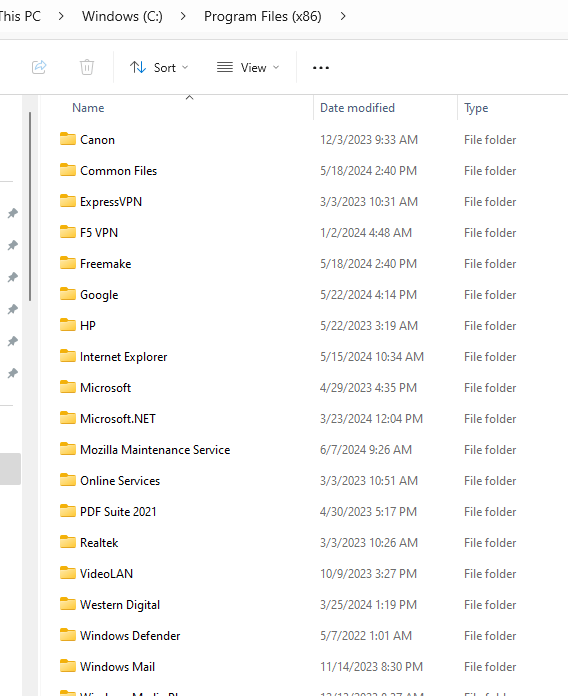Click the Program Files (x86) breadcrumb
Screen dimensions: 568x696
pos(263,16)
